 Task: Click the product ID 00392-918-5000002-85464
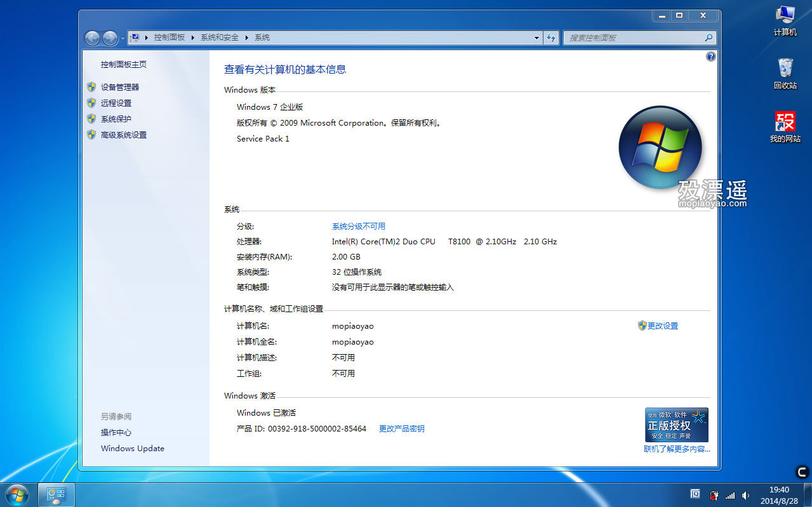tap(317, 428)
